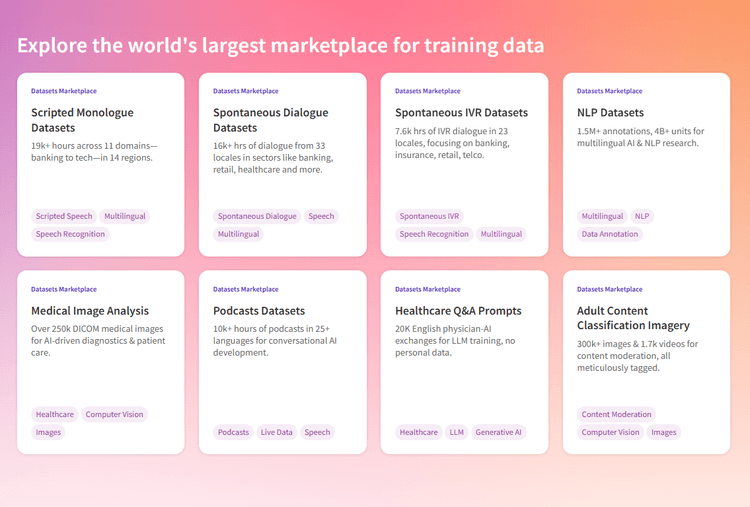Image resolution: width=750 pixels, height=507 pixels.
Task: Click the Live Data tag
Action: 277,432
